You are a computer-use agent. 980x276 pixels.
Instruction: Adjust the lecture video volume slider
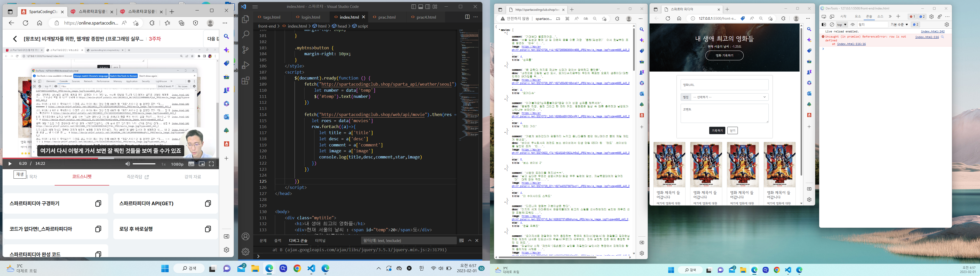coord(144,164)
